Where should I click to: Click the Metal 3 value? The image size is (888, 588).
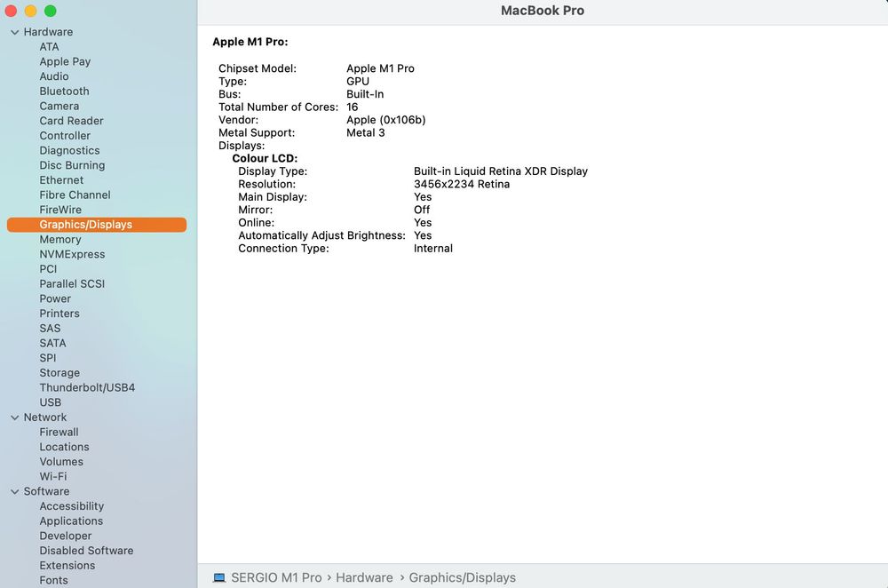tap(365, 133)
